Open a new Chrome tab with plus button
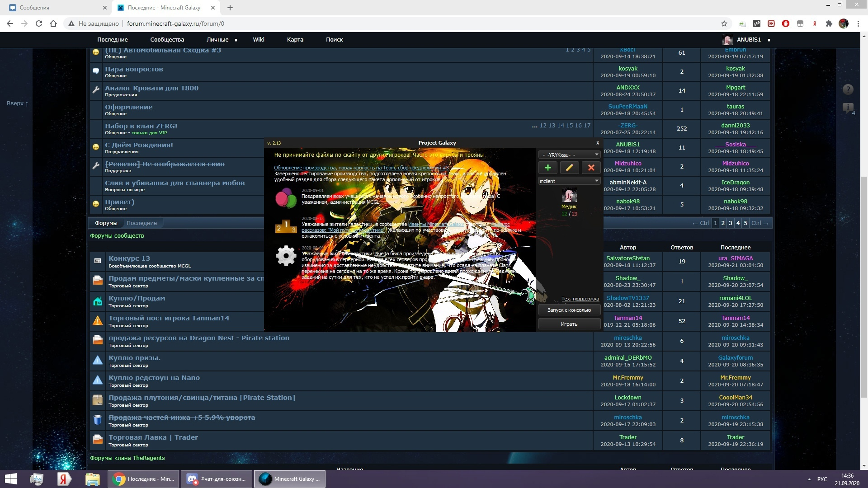868x488 pixels. coord(230,8)
